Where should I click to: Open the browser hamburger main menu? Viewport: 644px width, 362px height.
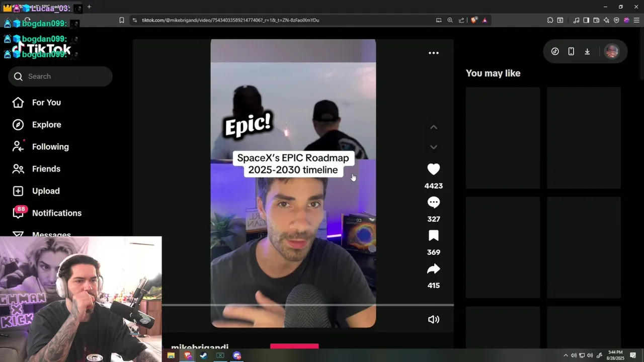coord(636,20)
